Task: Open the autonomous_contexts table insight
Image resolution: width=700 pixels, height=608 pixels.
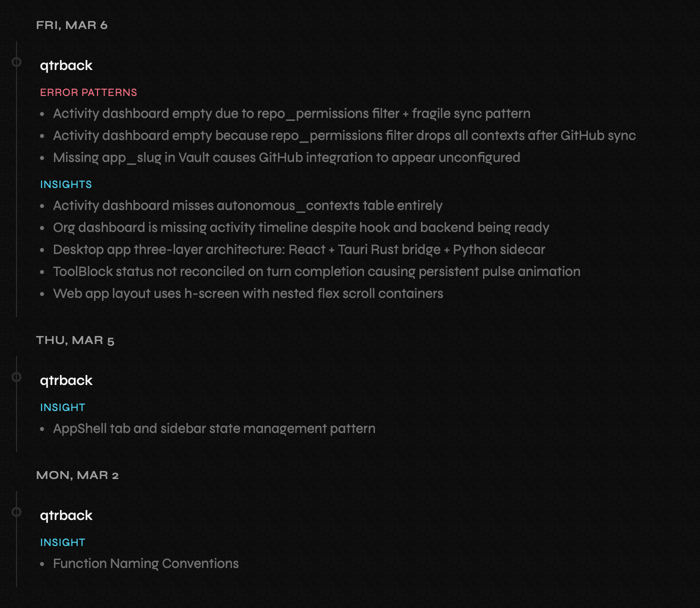Action: coord(247,206)
